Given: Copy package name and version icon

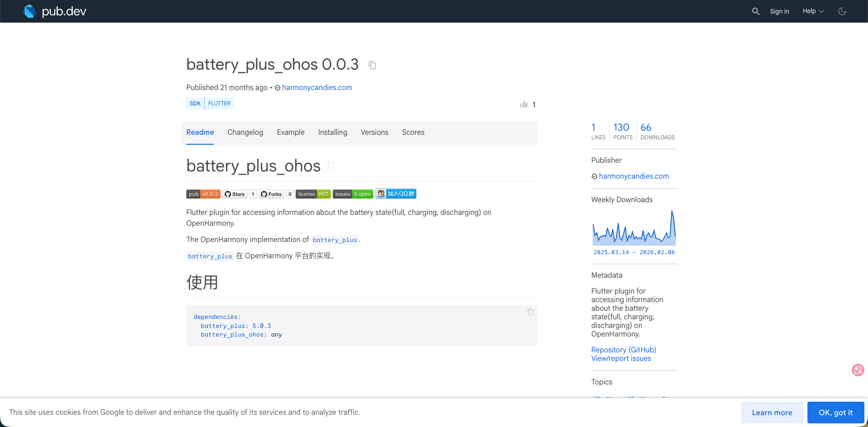Looking at the screenshot, I should coord(372,65).
